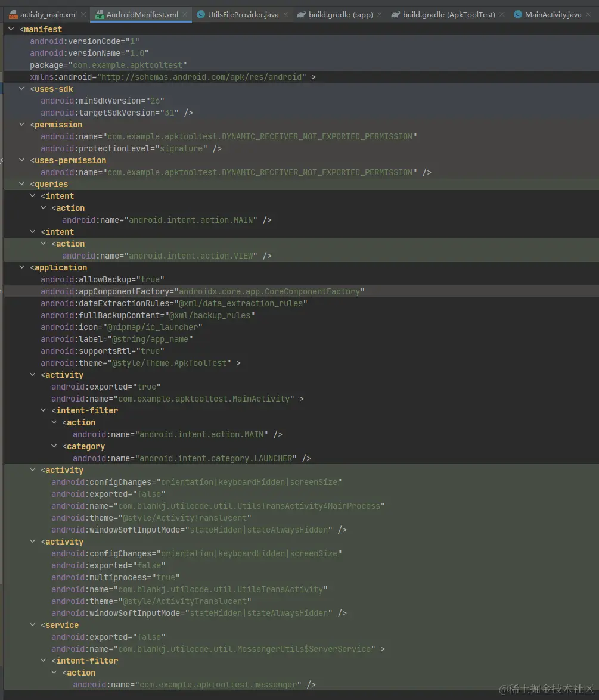The height and width of the screenshot is (700, 599).
Task: Select the android:targetSdkVersion="31" line
Action: click(x=117, y=113)
